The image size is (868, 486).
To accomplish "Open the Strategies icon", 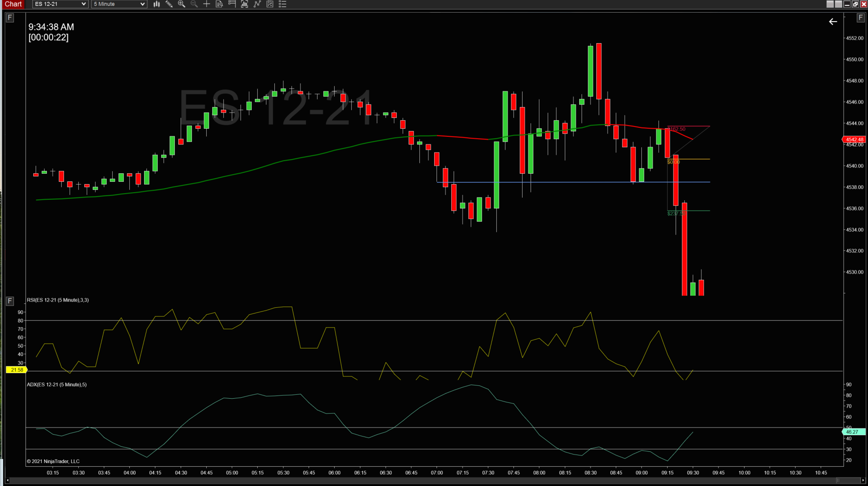I will tap(270, 4).
